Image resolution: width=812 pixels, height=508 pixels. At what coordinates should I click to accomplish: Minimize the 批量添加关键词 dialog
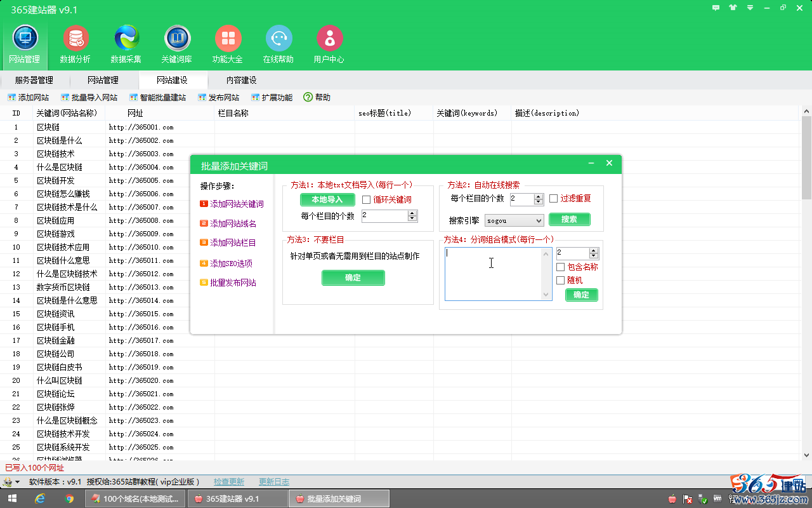coord(591,163)
